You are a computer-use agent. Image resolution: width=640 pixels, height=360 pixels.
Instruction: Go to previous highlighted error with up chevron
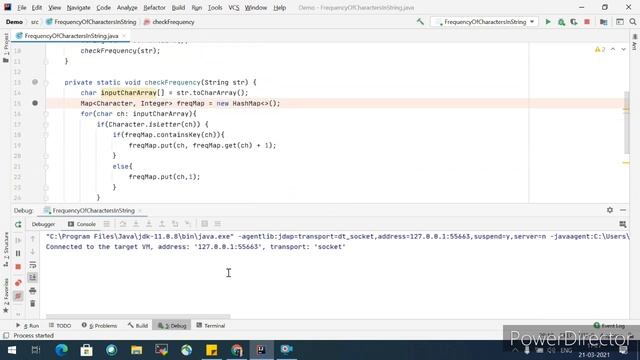coord(613,49)
